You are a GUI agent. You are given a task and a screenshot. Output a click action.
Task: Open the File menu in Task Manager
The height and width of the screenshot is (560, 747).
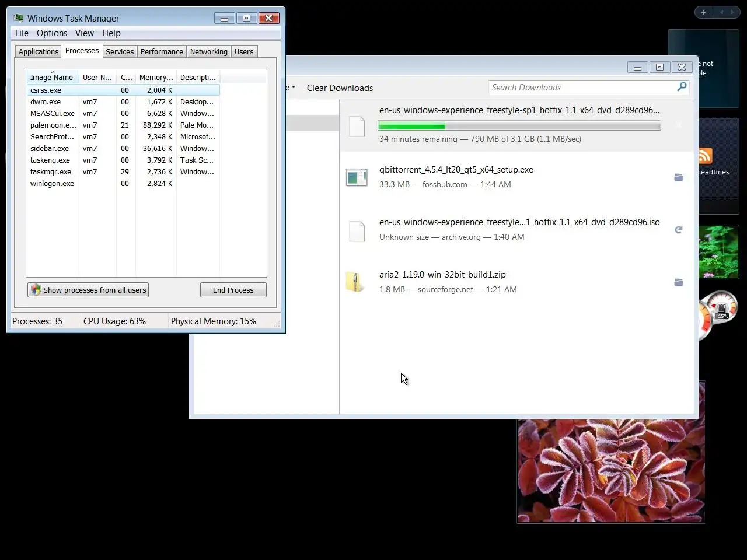pos(22,33)
